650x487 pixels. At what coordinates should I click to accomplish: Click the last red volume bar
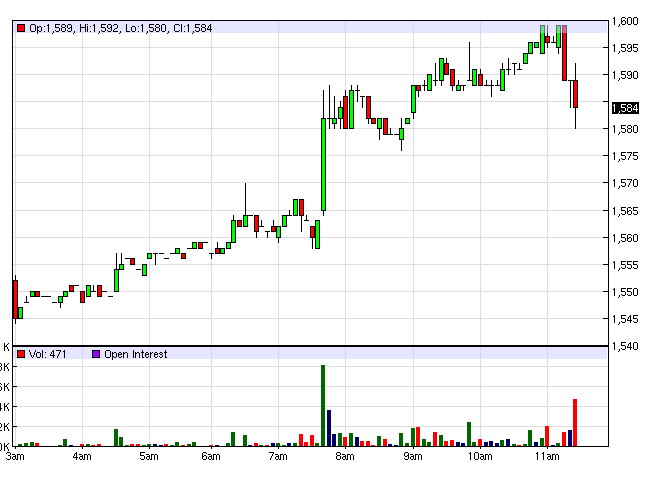pos(575,422)
